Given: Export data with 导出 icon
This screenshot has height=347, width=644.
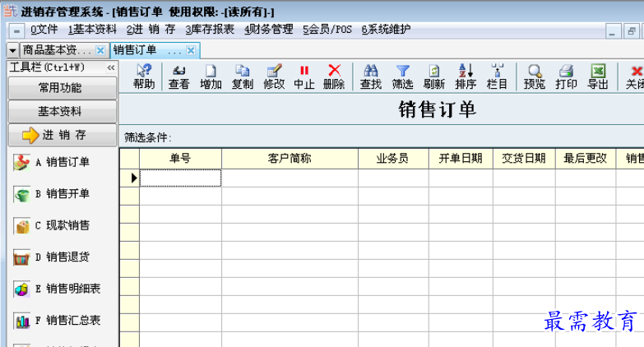Looking at the screenshot, I should pos(598,76).
